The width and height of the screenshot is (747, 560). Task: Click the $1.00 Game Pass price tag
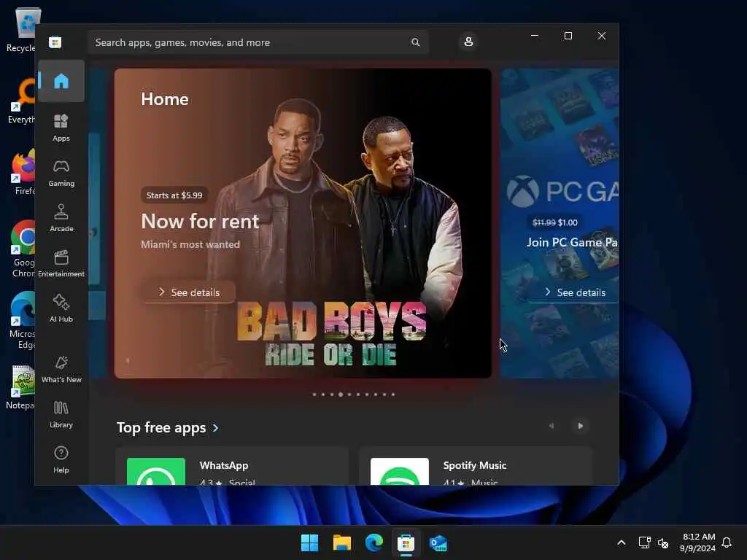(x=555, y=222)
